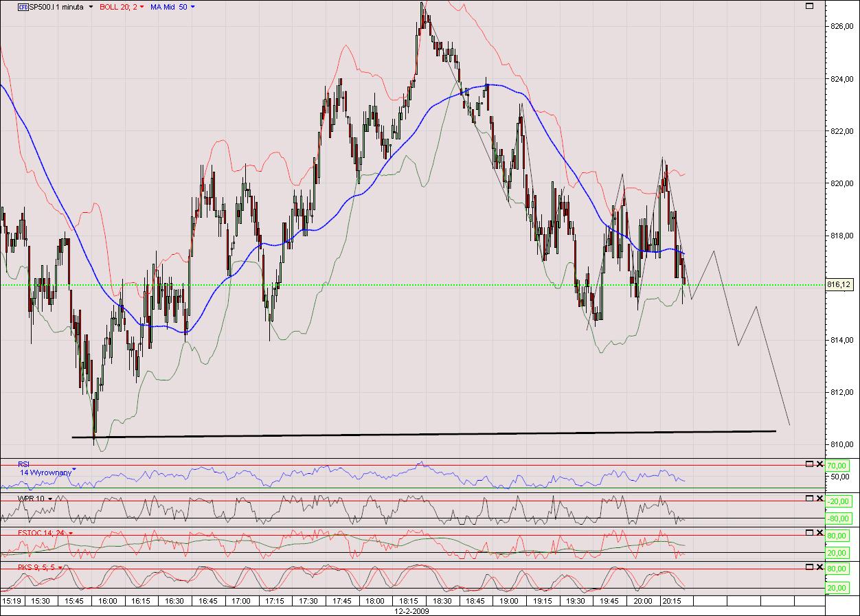Click the current price label 816,12
Image resolution: width=860 pixels, height=616 pixels.
point(841,284)
